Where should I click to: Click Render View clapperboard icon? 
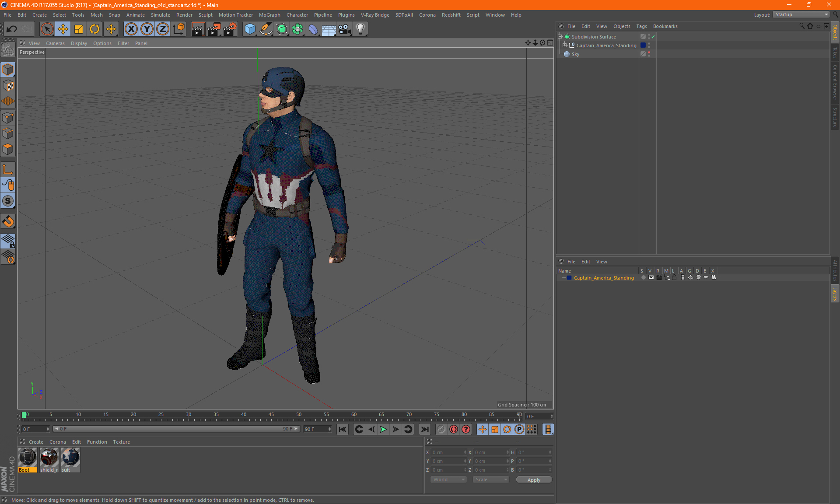tap(198, 29)
